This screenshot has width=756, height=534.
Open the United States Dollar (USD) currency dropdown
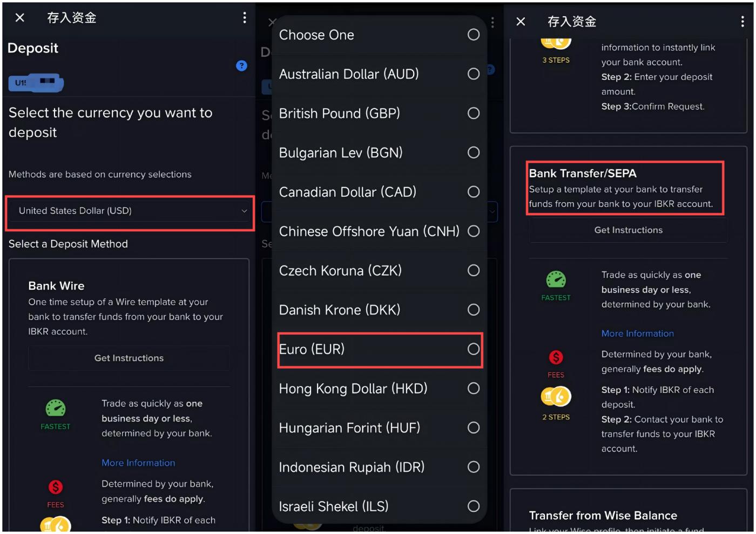click(130, 211)
